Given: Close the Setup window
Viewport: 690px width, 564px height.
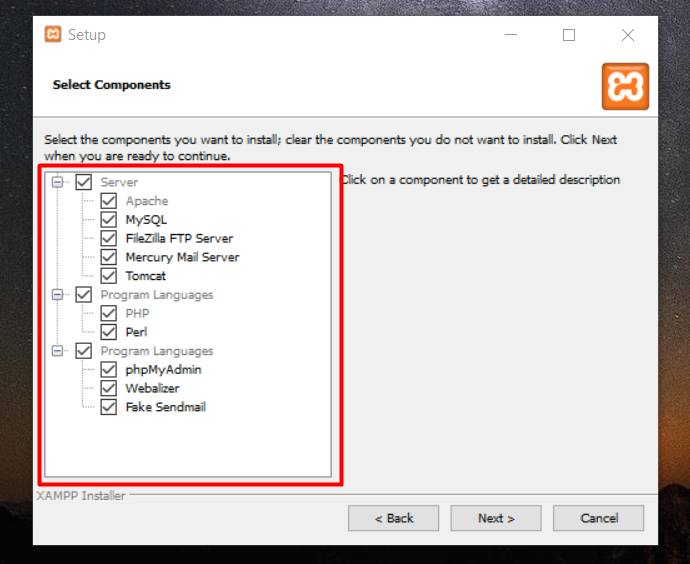Looking at the screenshot, I should (628, 35).
